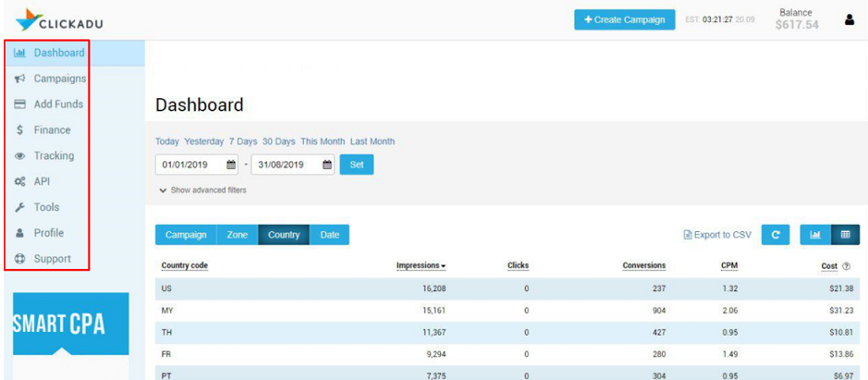Click the Profile person icon in sidebar
The height and width of the screenshot is (380, 868).
[20, 233]
